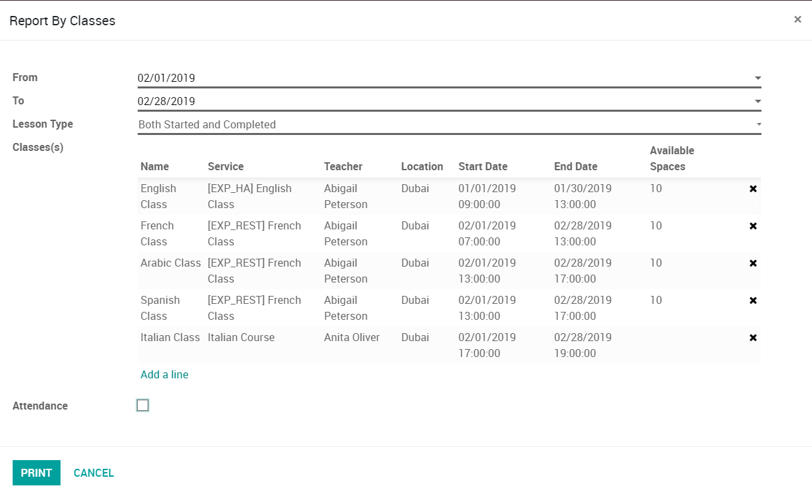Select the Anita Oliver teacher cell
Viewport: 812px width, 504px height.
point(352,338)
